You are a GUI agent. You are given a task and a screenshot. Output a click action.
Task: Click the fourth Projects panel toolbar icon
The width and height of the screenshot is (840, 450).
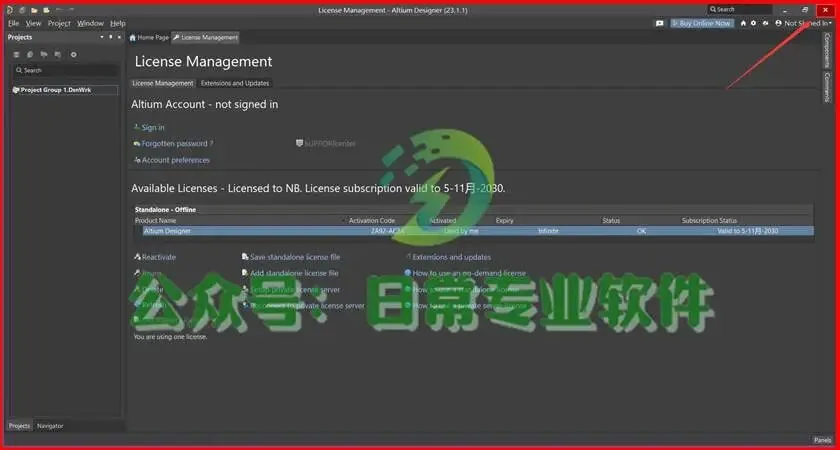click(x=58, y=55)
